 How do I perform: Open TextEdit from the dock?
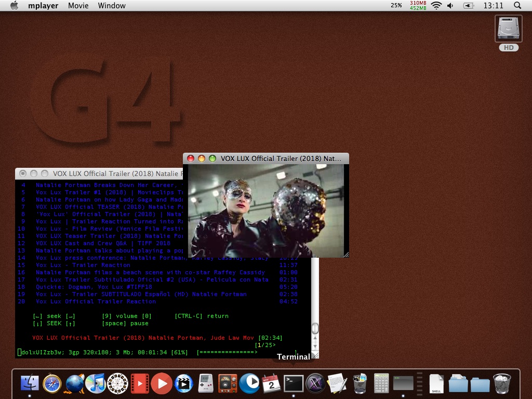[337, 383]
